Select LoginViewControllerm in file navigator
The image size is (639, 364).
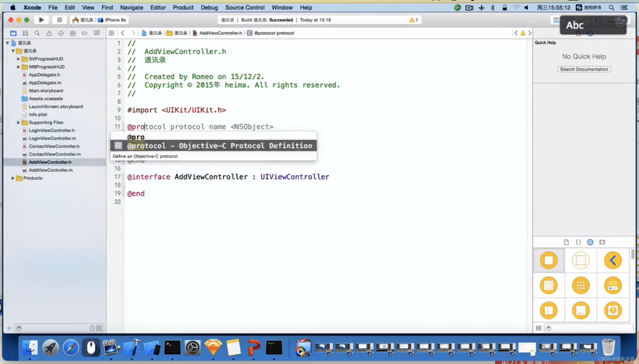(x=52, y=138)
